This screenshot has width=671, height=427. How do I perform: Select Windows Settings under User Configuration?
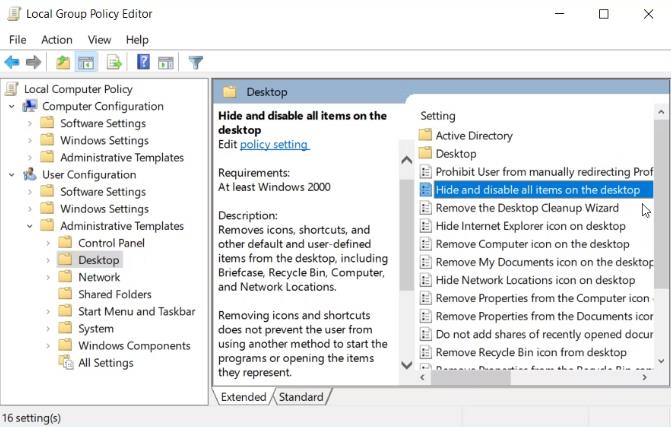tap(104, 209)
